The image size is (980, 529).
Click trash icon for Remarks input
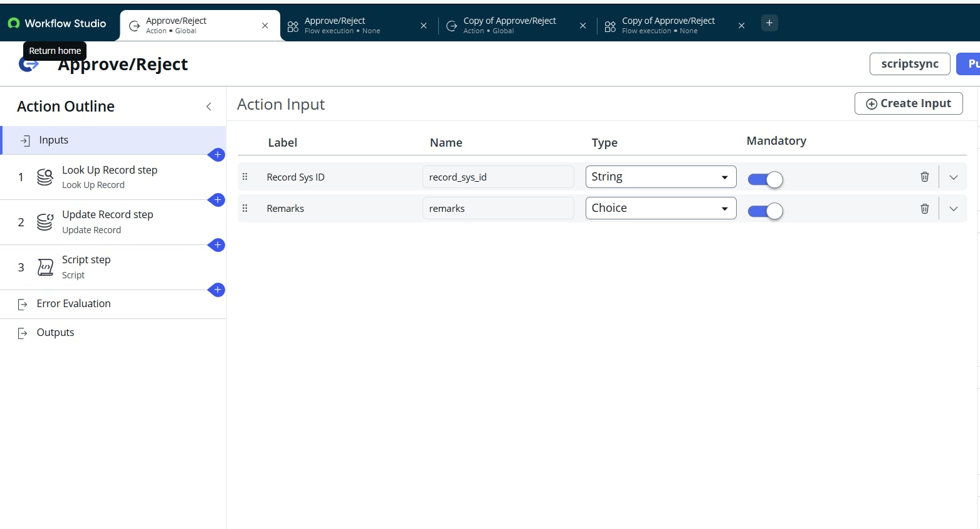tap(924, 209)
